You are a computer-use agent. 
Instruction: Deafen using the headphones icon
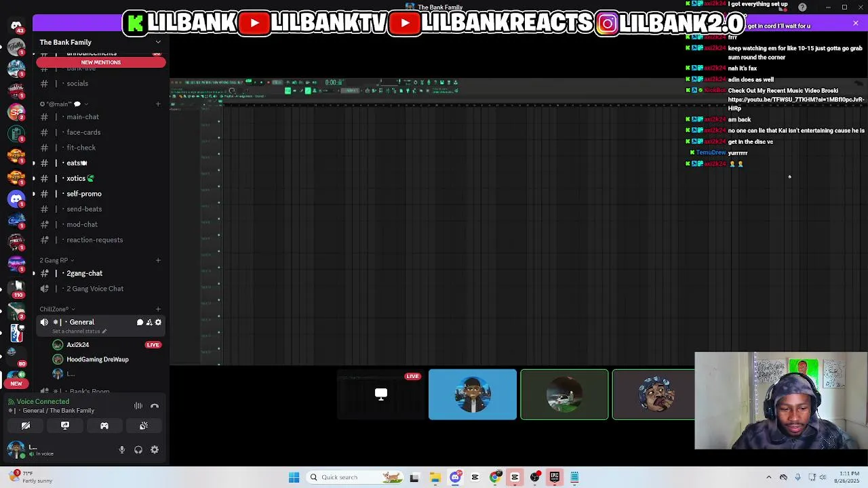coord(138,449)
